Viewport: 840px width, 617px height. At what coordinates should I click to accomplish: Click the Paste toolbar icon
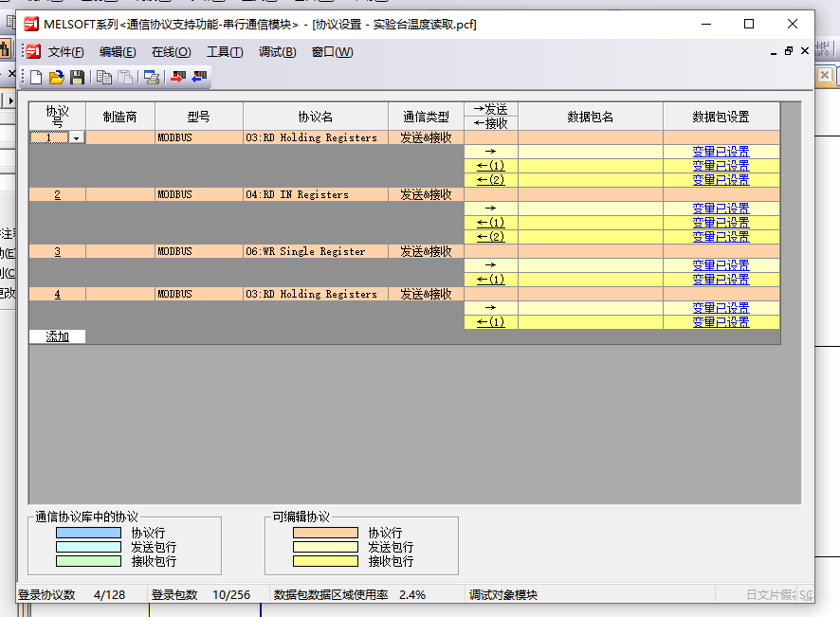124,78
